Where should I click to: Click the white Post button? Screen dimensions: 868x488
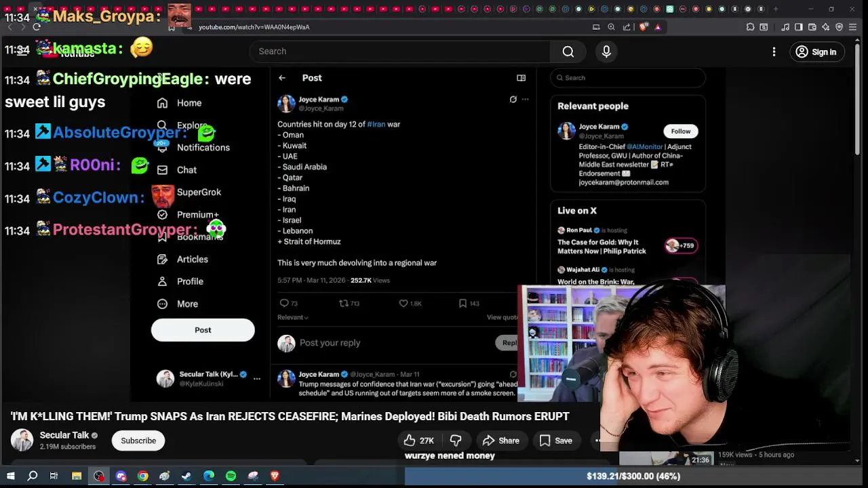click(x=203, y=330)
